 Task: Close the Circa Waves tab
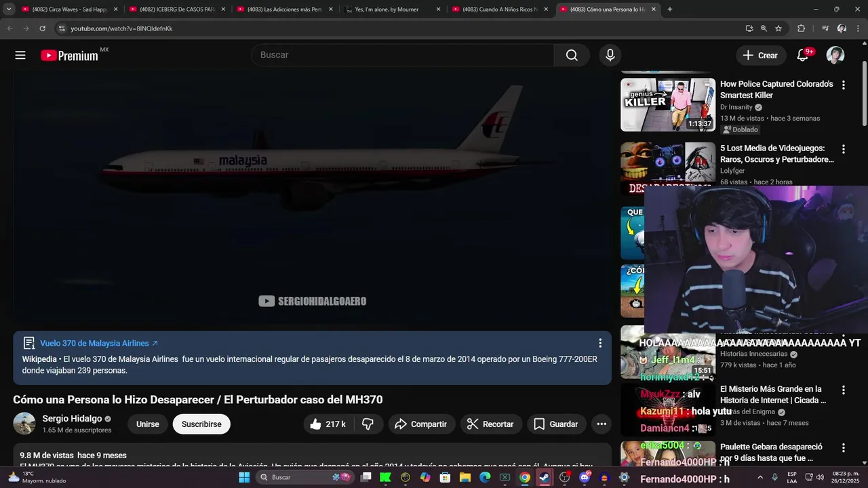point(116,9)
